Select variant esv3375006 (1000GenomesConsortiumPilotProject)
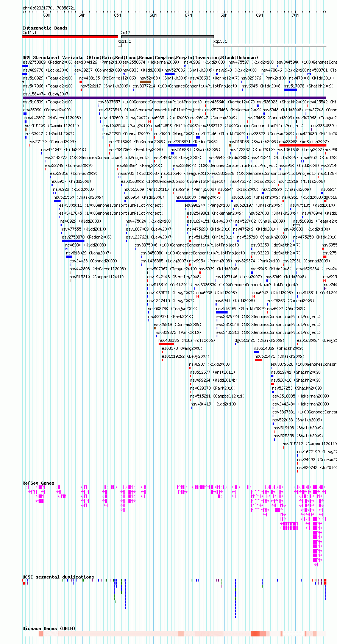This screenshot has height=644, width=337. [187, 245]
